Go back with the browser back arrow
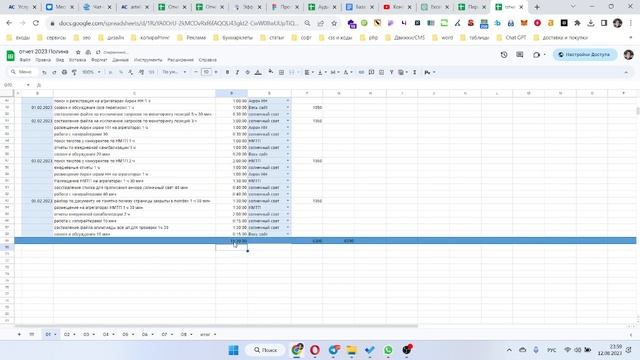The image size is (640, 360). (9, 23)
